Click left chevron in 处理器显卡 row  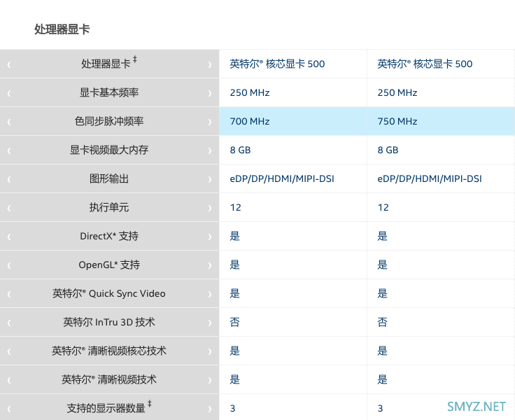click(9, 64)
